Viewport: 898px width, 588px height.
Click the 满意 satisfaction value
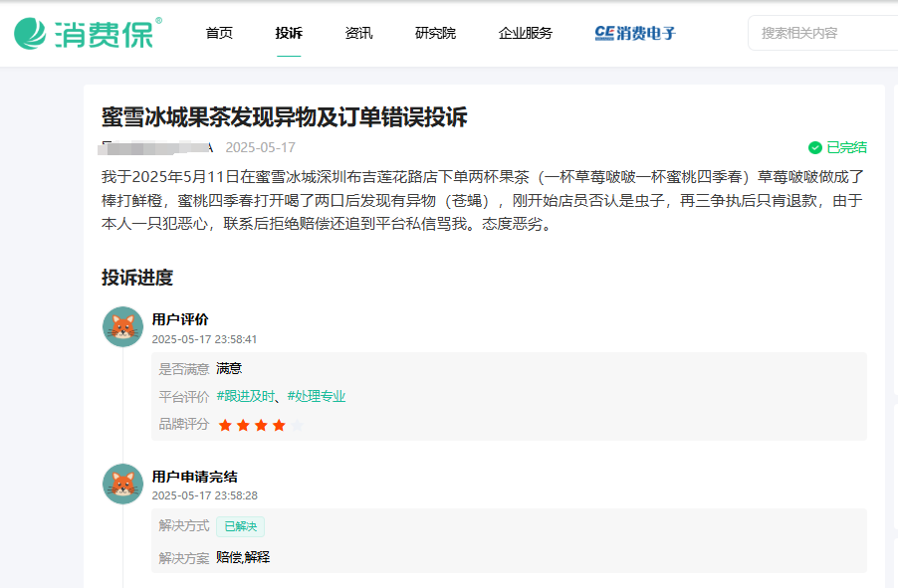pyautogui.click(x=229, y=369)
